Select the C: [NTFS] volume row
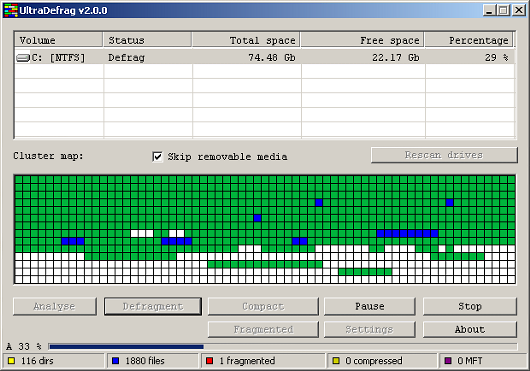 click(x=265, y=58)
